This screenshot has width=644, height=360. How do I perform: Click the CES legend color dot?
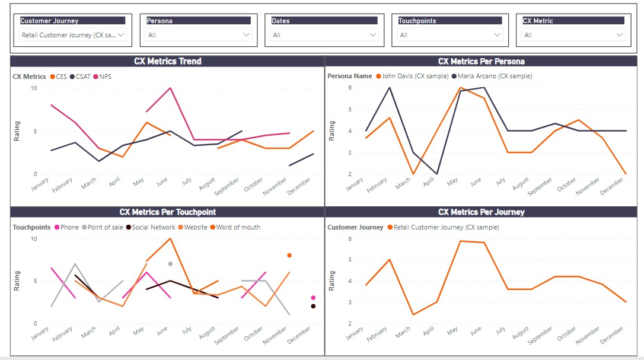click(x=53, y=77)
